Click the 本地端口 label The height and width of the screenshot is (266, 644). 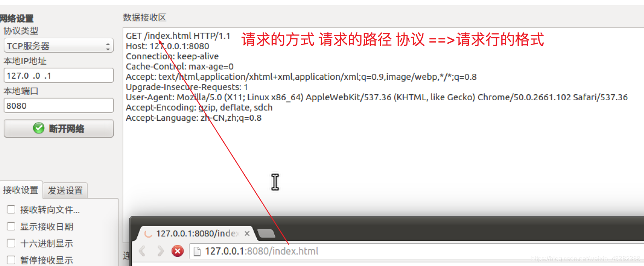[x=21, y=91]
